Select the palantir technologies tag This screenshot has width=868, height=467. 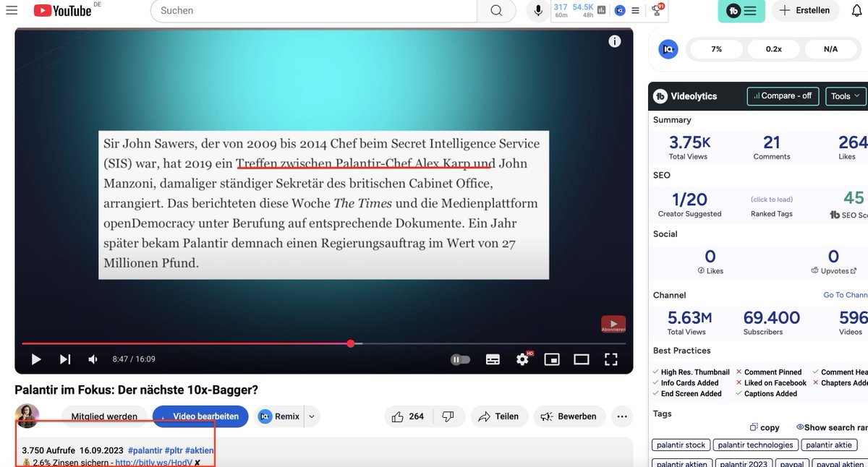pyautogui.click(x=757, y=445)
